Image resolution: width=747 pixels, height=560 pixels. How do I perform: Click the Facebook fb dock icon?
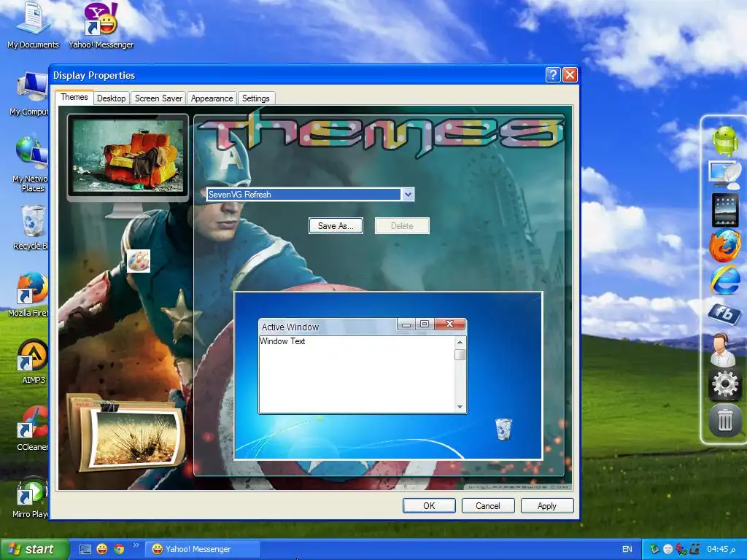point(724,314)
